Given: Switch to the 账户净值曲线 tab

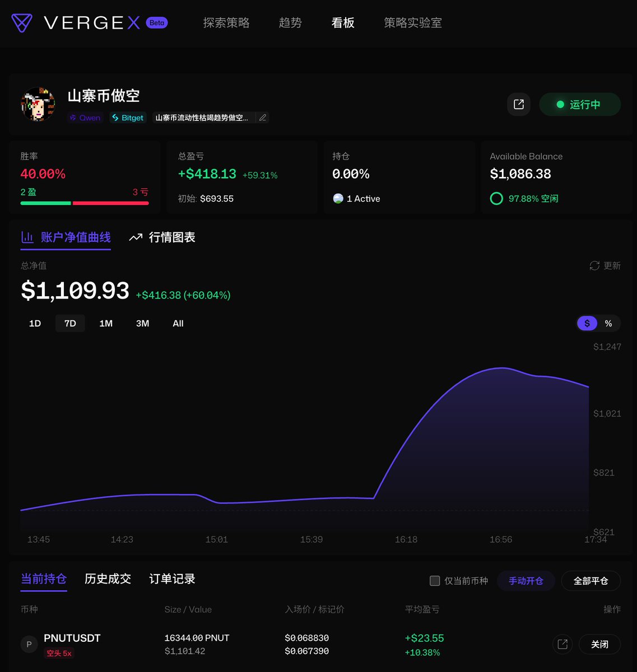Looking at the screenshot, I should pyautogui.click(x=66, y=237).
